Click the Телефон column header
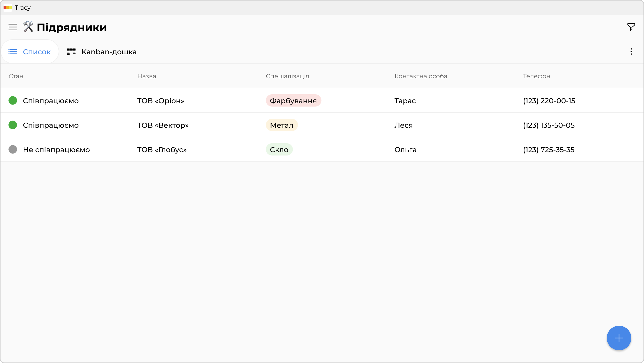 tap(536, 76)
